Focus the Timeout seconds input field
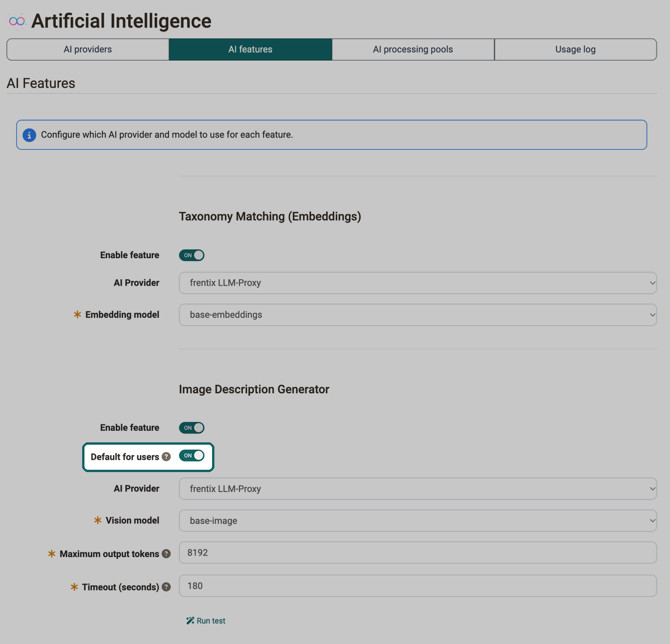670x644 pixels. coord(418,586)
